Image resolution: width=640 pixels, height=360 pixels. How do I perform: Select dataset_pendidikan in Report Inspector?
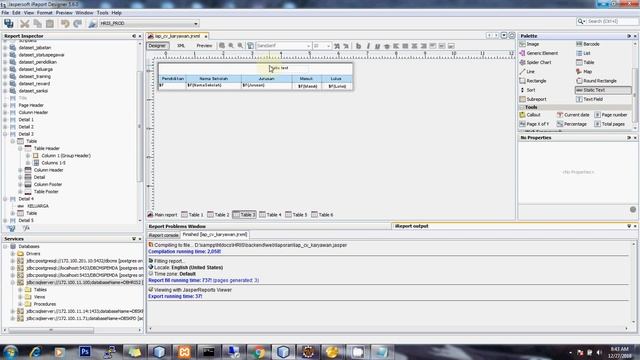pyautogui.click(x=38, y=62)
